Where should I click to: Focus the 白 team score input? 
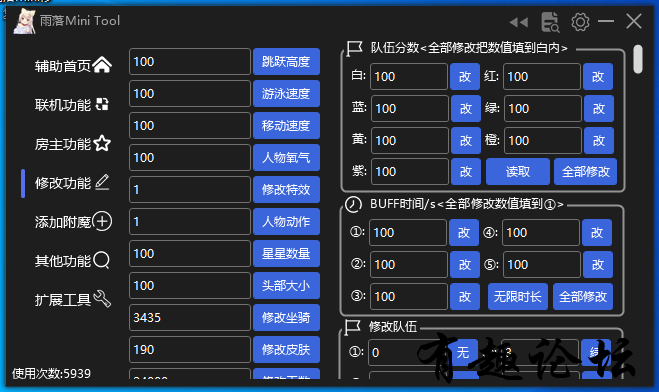[x=409, y=76]
